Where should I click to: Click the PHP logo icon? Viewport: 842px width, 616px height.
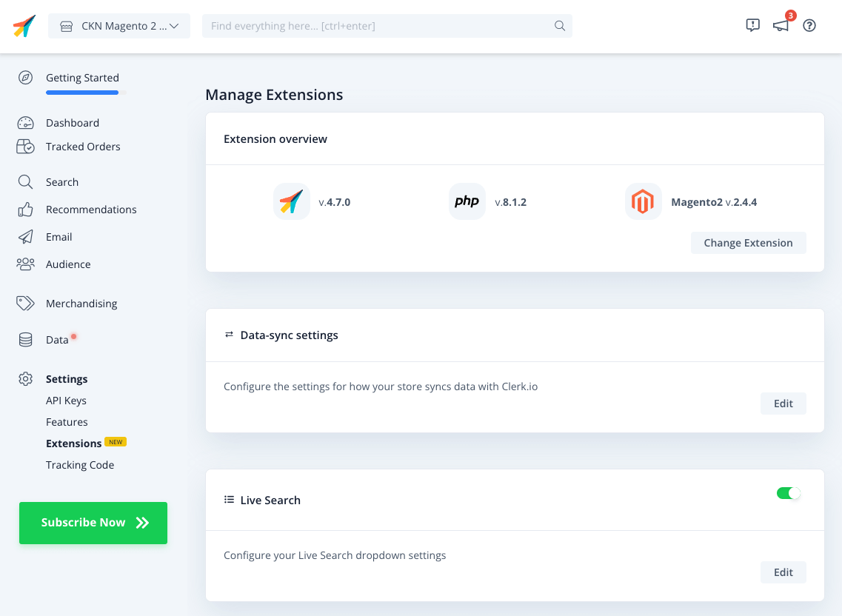467,202
